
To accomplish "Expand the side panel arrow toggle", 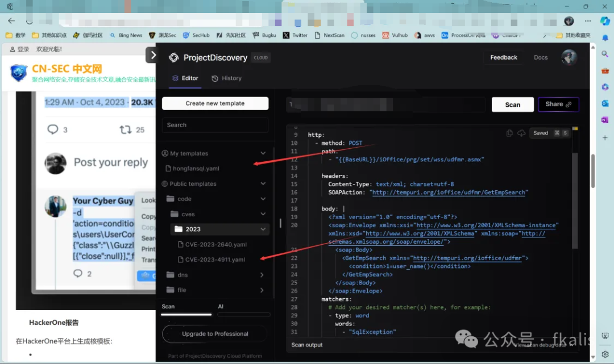I will pos(152,55).
